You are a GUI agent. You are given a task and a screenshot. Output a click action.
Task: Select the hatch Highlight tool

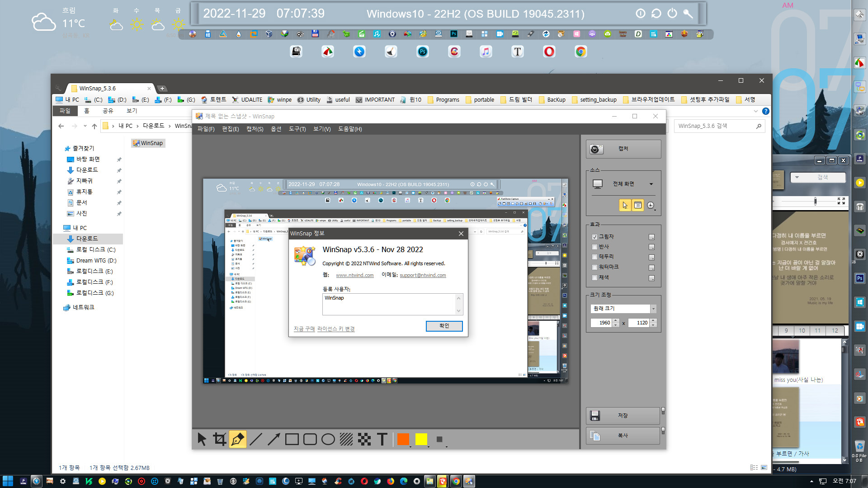point(346,439)
